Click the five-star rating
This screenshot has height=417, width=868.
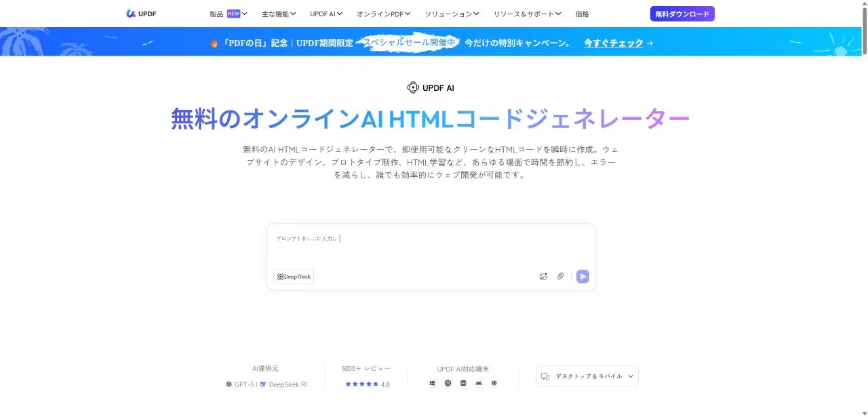[x=361, y=384]
